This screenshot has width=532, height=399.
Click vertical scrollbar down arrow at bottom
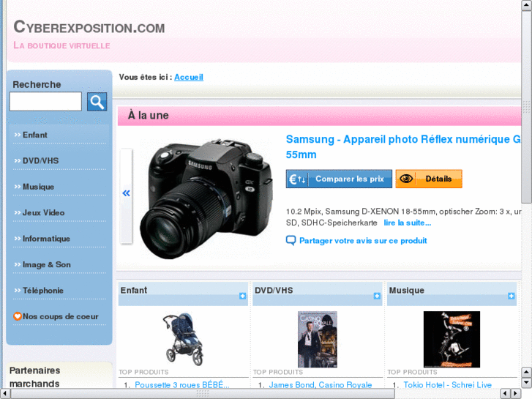526,383
